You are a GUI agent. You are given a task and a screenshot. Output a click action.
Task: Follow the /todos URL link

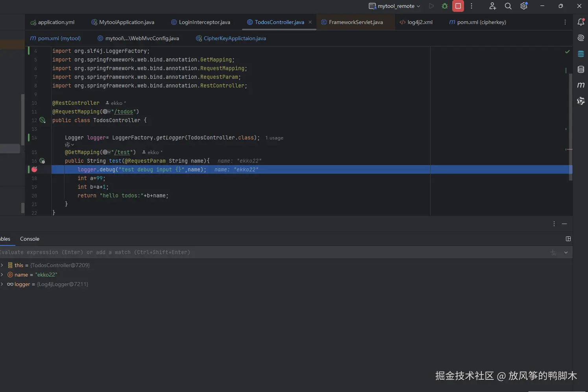click(x=124, y=111)
